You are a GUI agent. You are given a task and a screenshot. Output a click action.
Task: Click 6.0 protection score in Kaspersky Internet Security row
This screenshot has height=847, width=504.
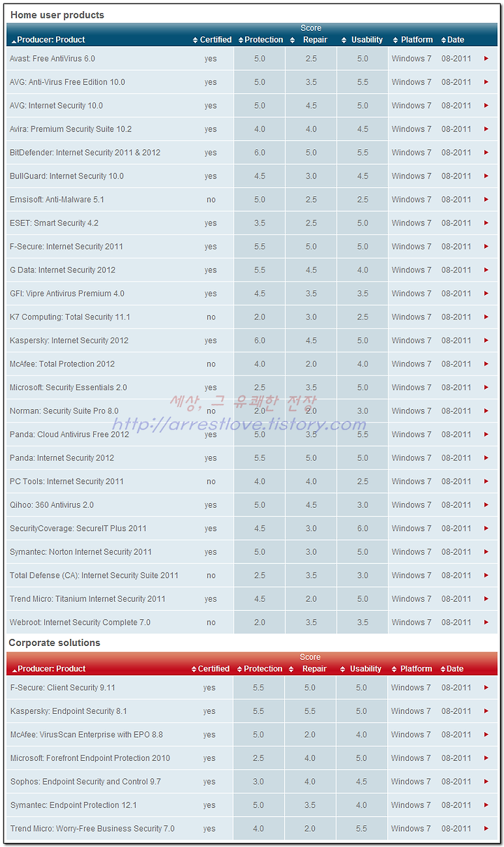260,340
